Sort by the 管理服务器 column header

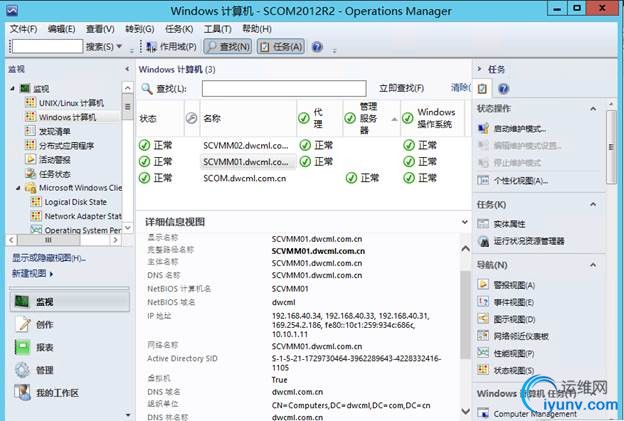pyautogui.click(x=372, y=119)
